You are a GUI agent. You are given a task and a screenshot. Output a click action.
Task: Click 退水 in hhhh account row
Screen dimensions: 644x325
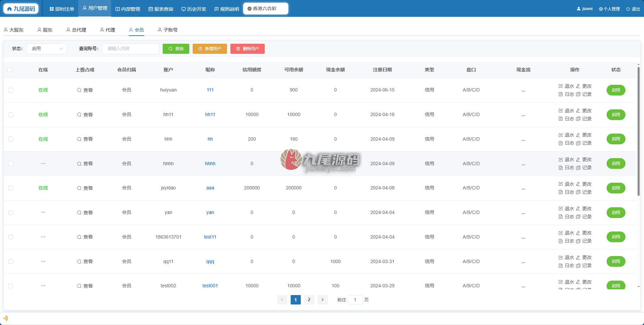pos(566,159)
